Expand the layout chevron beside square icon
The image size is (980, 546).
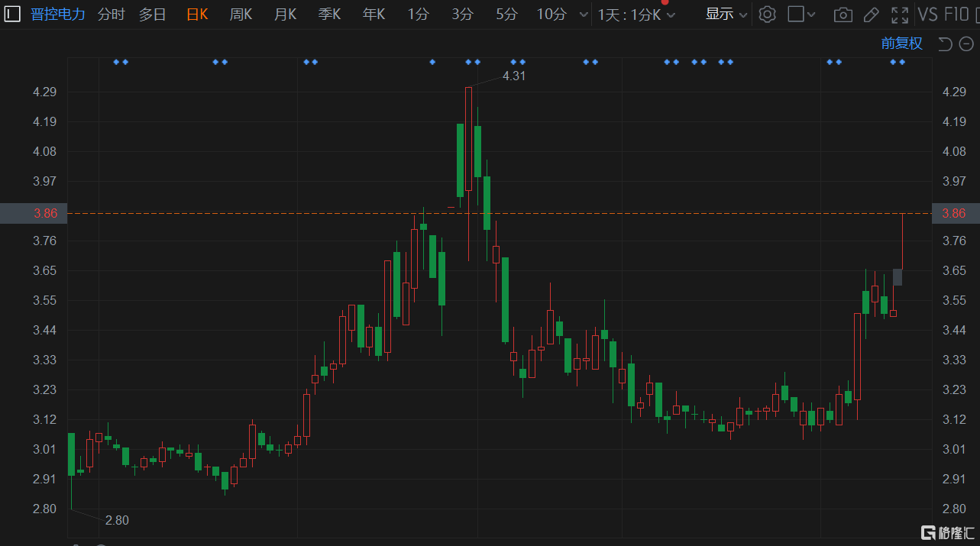coord(811,15)
